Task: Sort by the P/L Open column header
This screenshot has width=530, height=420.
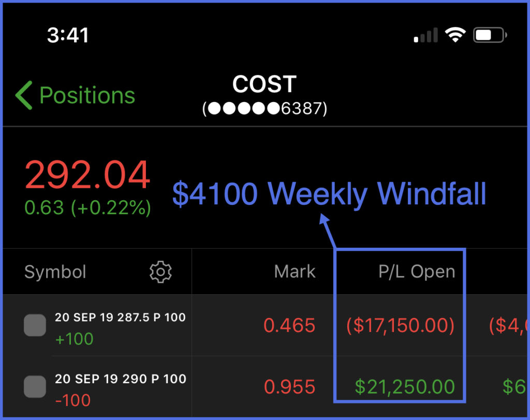Action: (x=417, y=272)
